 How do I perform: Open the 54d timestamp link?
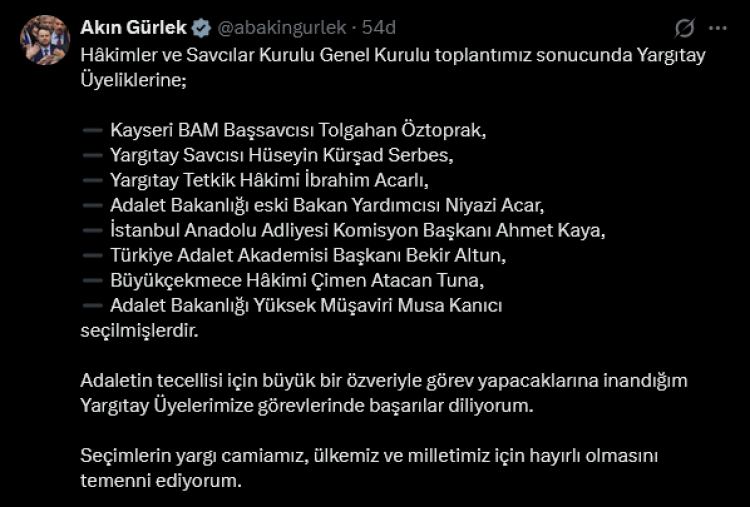click(x=378, y=27)
